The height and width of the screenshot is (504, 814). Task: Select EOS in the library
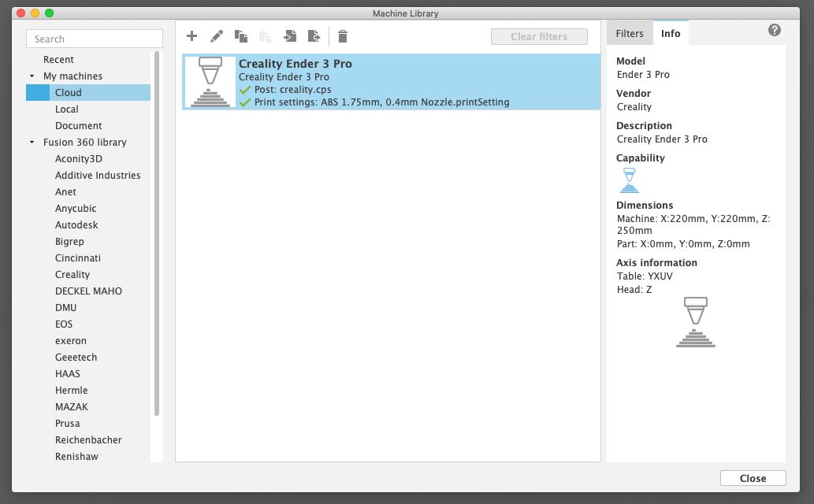(x=64, y=324)
